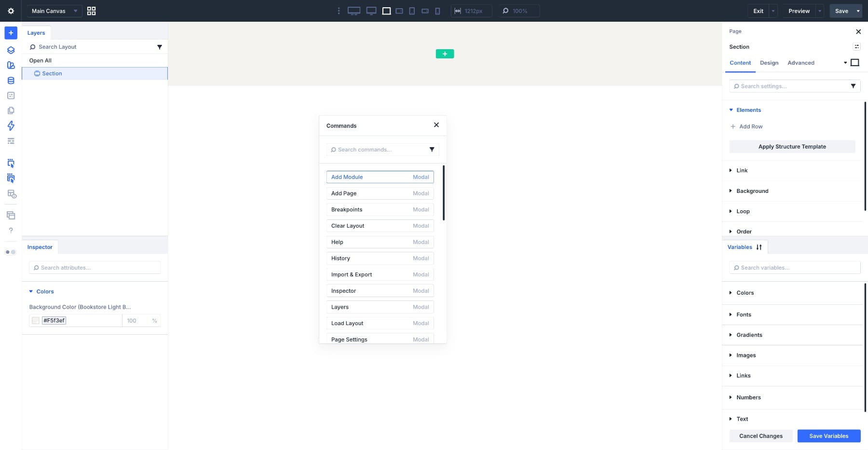Toggle the light/dark theme switch in sidebar
This screenshot has height=450, width=868.
(11, 252)
